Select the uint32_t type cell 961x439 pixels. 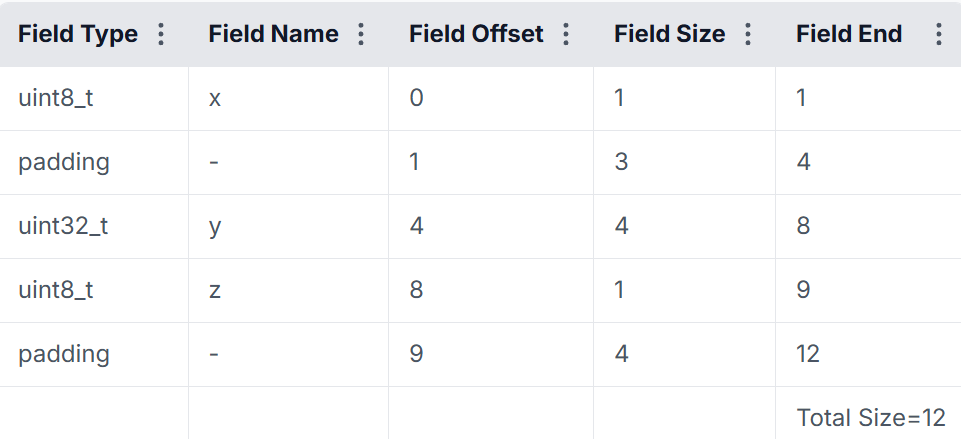94,227
